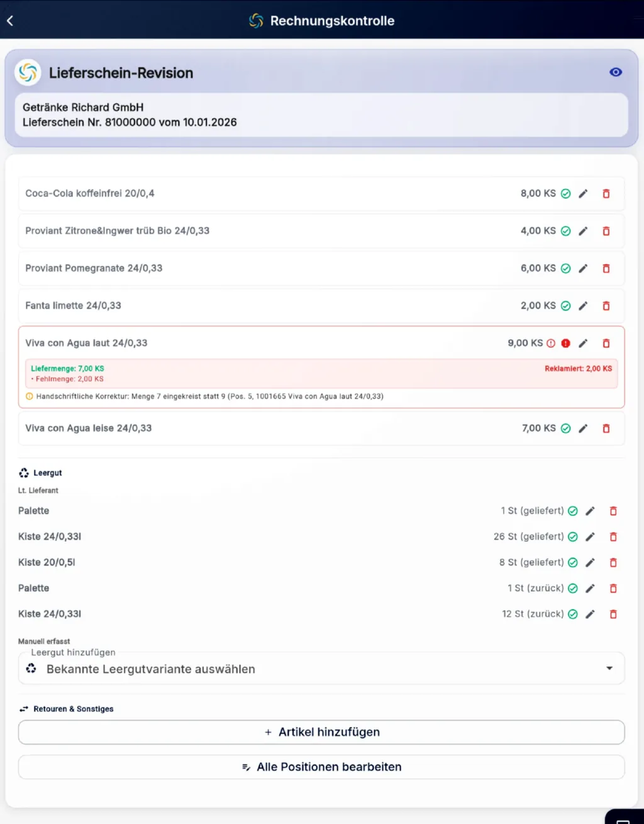Edit the Fanta limette 24/0,33 entry
This screenshot has width=644, height=824.
583,306
